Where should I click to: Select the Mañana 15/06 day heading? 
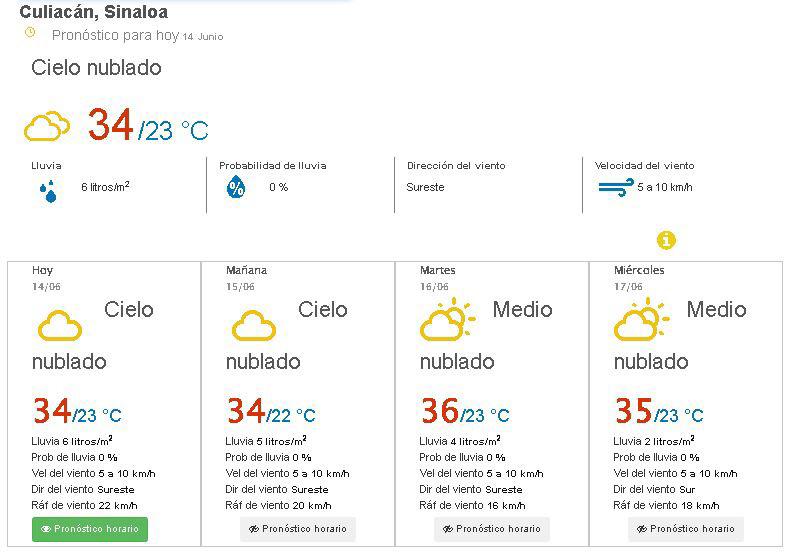[x=246, y=278]
